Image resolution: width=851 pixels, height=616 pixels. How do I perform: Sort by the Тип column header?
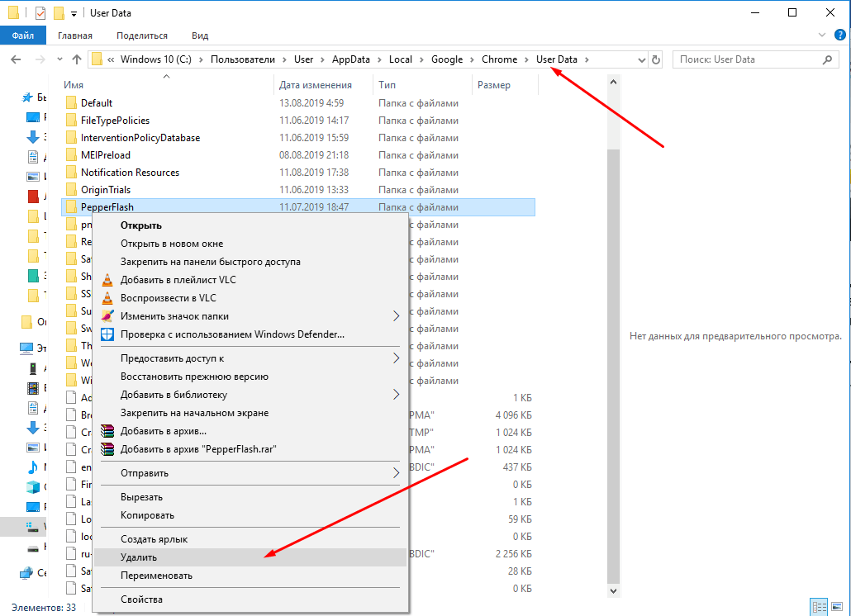click(423, 85)
